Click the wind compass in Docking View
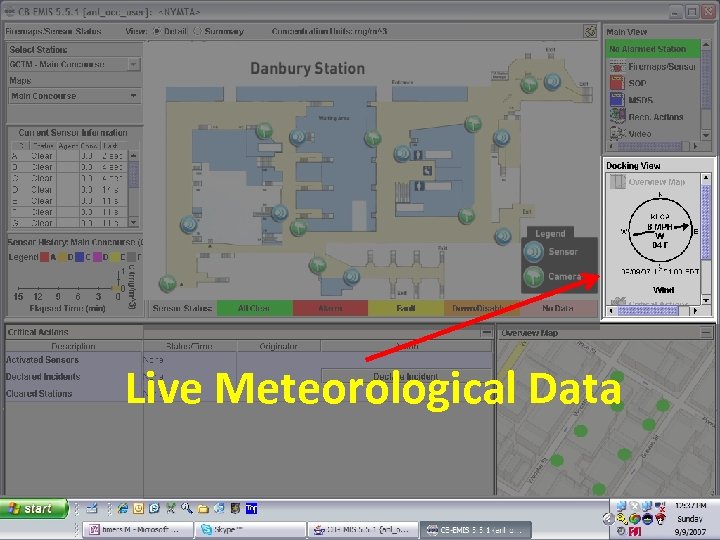This screenshot has width=720, height=540. coord(660,229)
